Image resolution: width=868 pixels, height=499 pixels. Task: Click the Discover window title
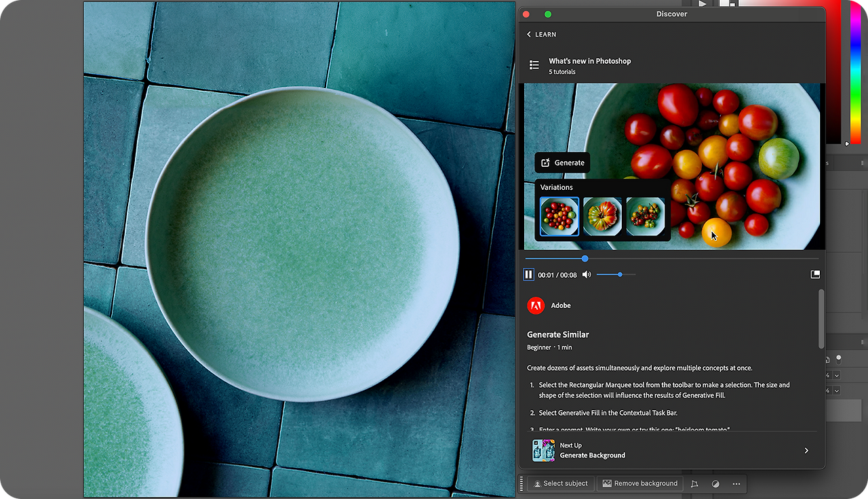click(x=672, y=14)
